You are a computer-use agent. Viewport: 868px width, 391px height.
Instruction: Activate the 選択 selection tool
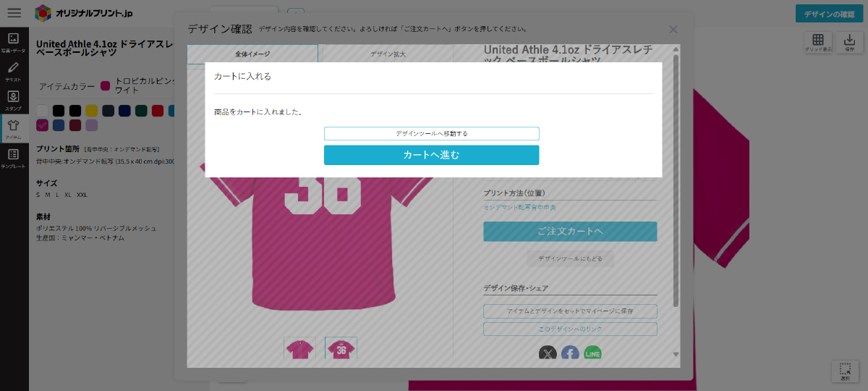click(x=844, y=371)
